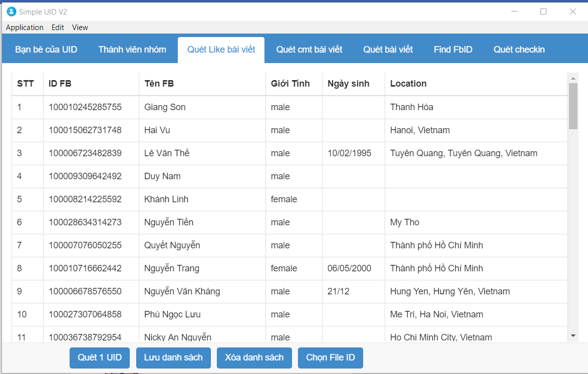This screenshot has height=374, width=588.
Task: Switch to Quét cmt bài viết tab
Action: [x=309, y=50]
